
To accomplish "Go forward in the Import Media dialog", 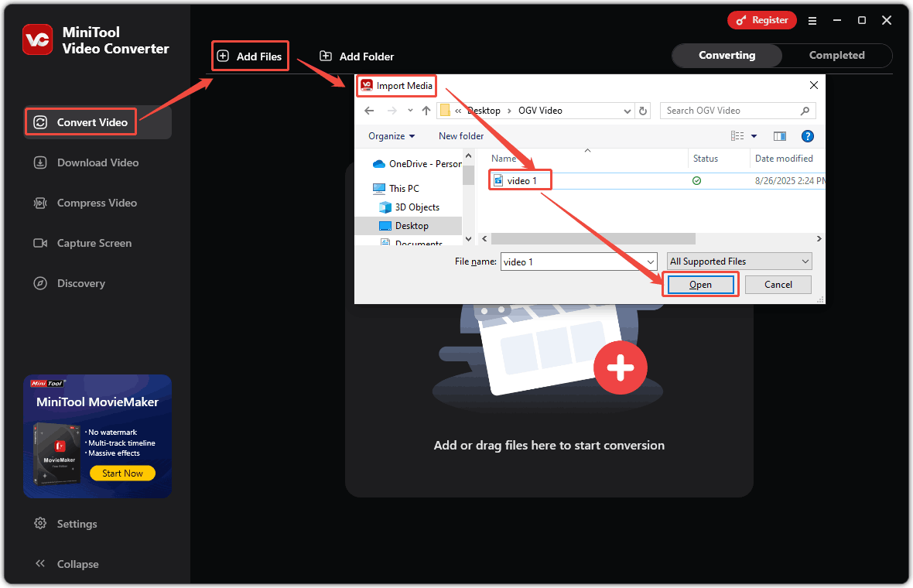I will pyautogui.click(x=392, y=111).
